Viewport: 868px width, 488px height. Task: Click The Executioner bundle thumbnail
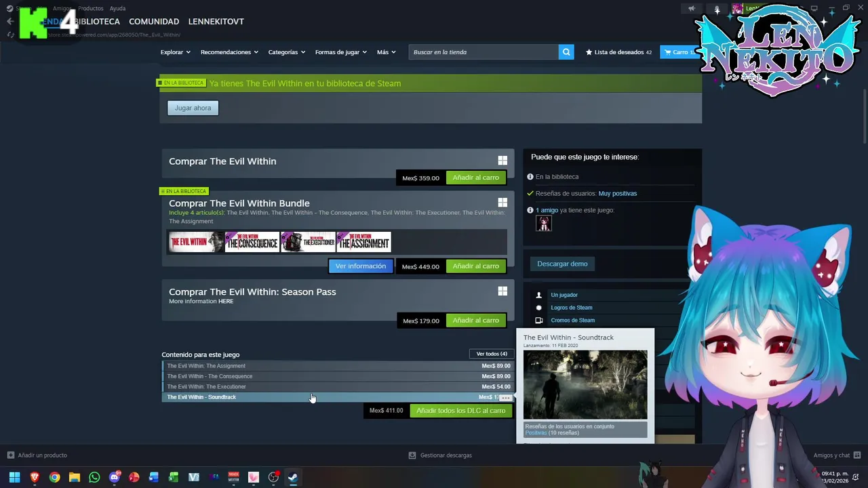(x=308, y=242)
